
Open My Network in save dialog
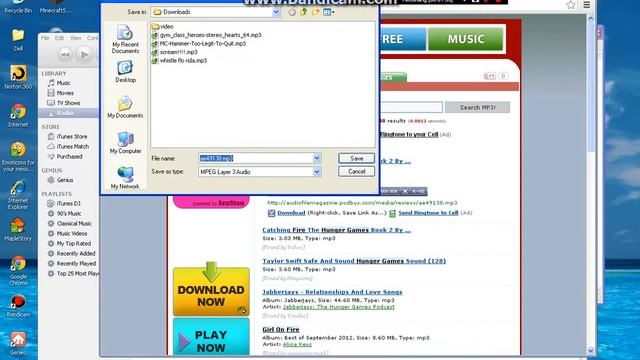[125, 178]
